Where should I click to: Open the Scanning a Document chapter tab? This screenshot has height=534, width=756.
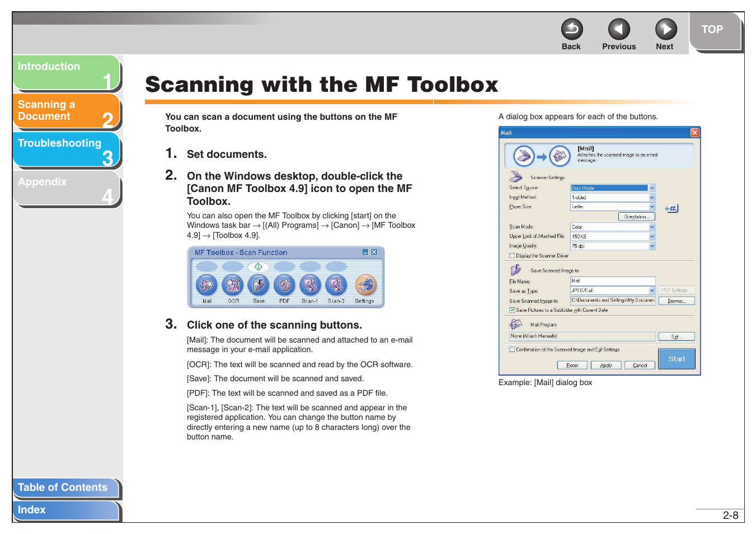click(66, 111)
